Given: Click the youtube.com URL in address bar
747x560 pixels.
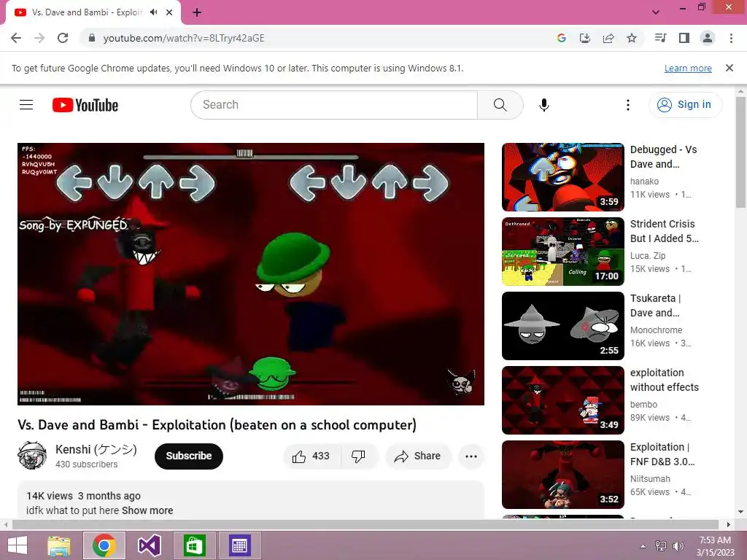Looking at the screenshot, I should click(183, 38).
